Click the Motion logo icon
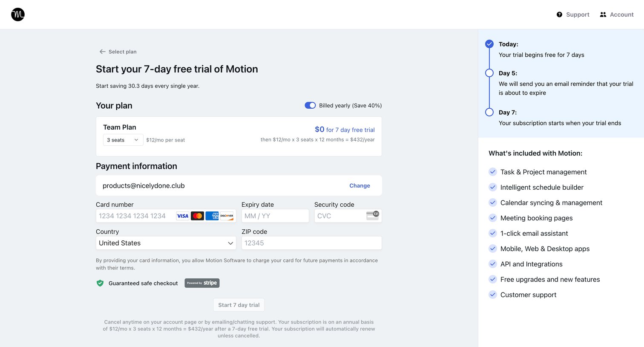Viewport: 644px width, 347px height. coord(18,14)
